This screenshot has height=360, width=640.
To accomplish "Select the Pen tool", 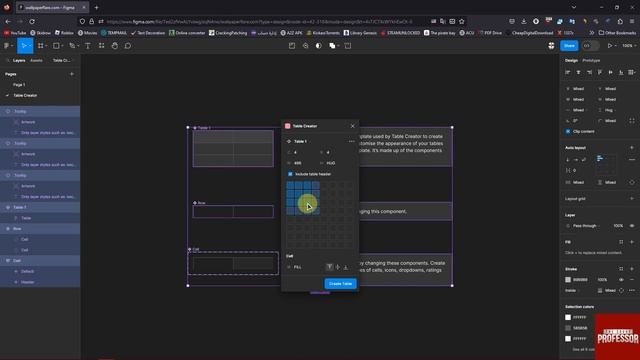I will click(x=73, y=46).
